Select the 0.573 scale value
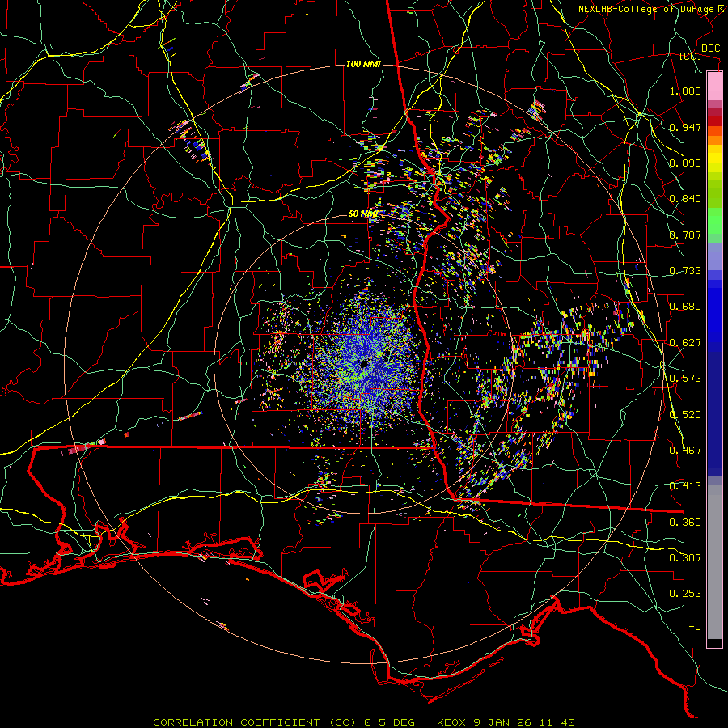 pyautogui.click(x=685, y=379)
